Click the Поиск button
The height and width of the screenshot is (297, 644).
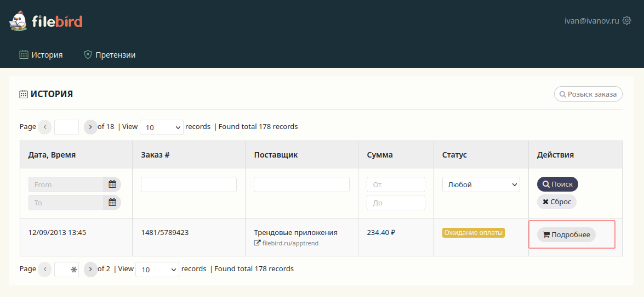tap(557, 184)
